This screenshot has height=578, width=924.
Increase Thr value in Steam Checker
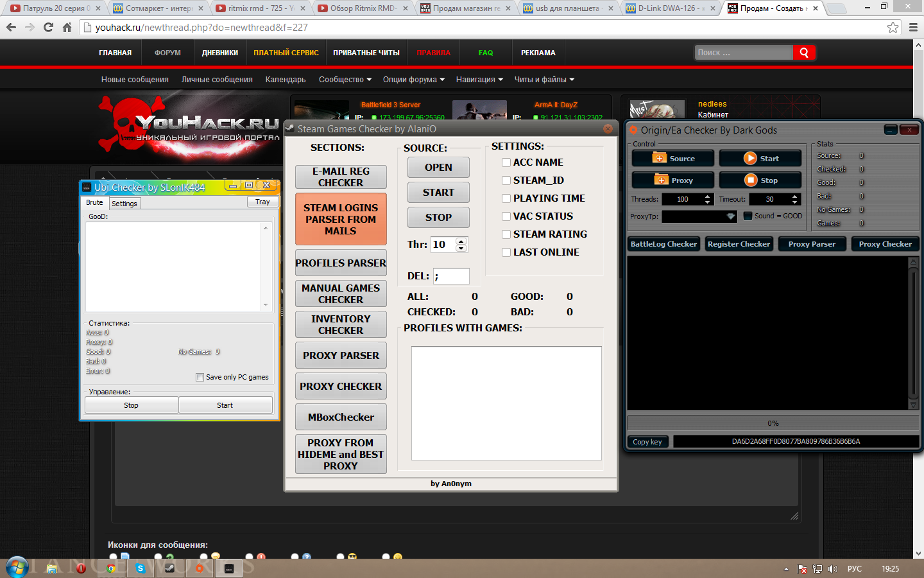pyautogui.click(x=461, y=241)
